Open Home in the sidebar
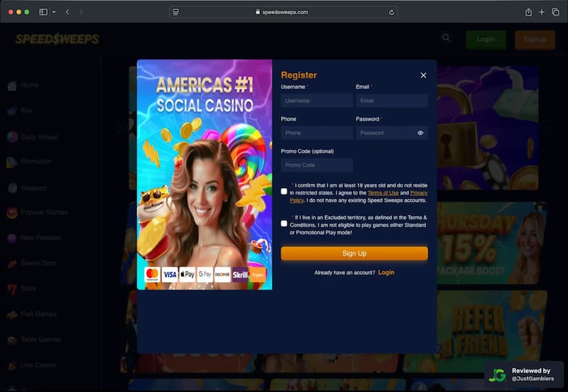The width and height of the screenshot is (568, 392). (x=24, y=85)
